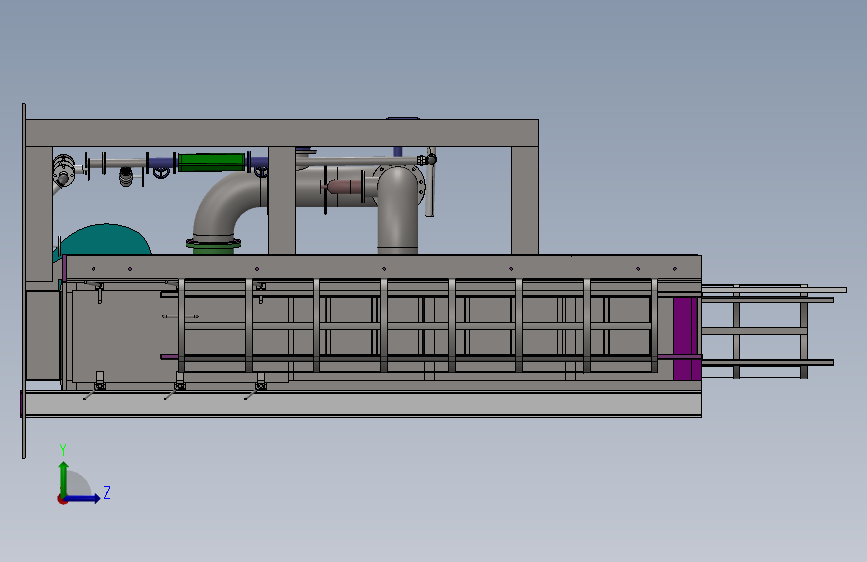Select the teal dome-shaped cover
Screen dimensions: 867x562
(x=105, y=240)
